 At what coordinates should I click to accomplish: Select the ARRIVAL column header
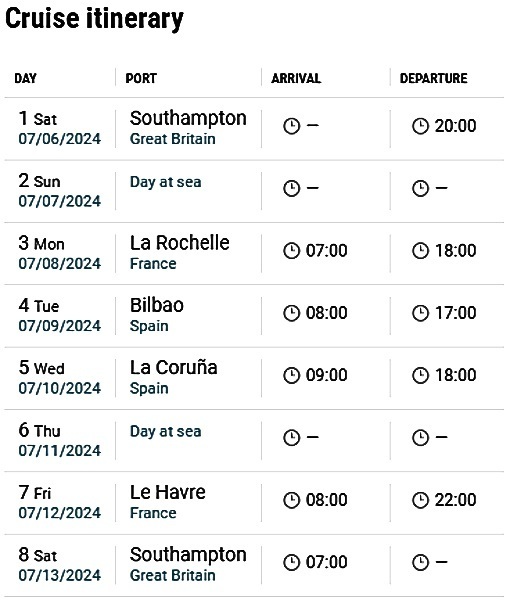[296, 78]
